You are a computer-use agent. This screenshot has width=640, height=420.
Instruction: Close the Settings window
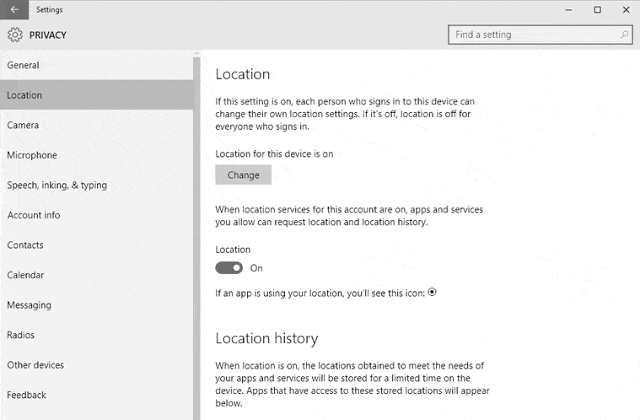coord(626,9)
